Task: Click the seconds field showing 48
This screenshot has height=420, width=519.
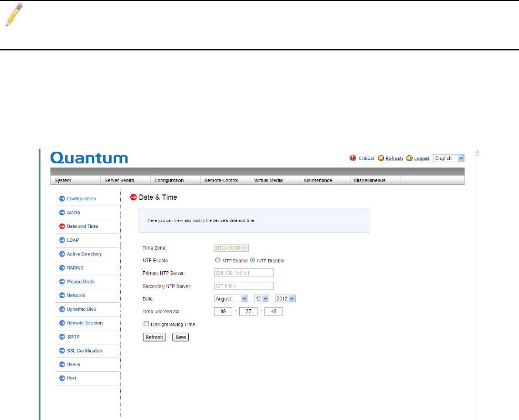Action: (x=273, y=311)
